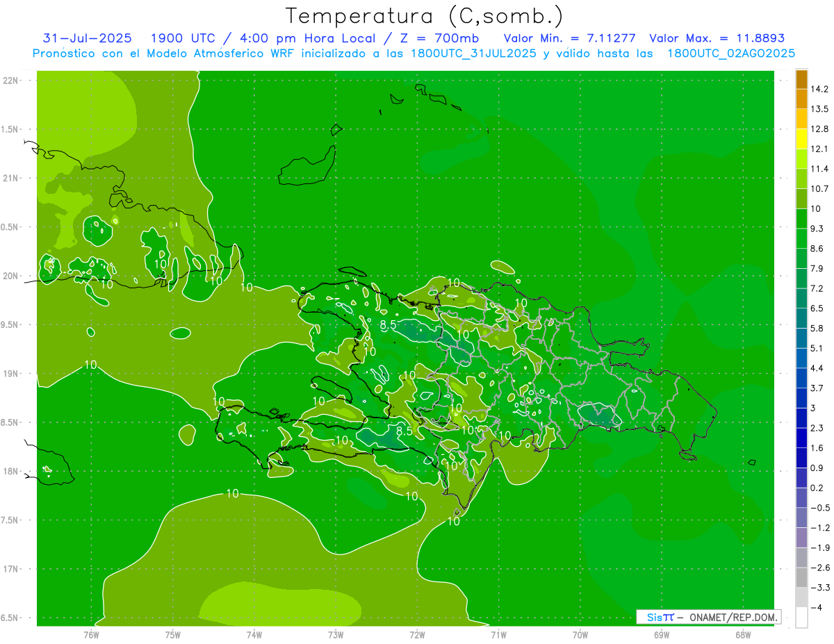
Task: Pick the purple swatch between -1.9 and -1.2
Action: (x=801, y=538)
